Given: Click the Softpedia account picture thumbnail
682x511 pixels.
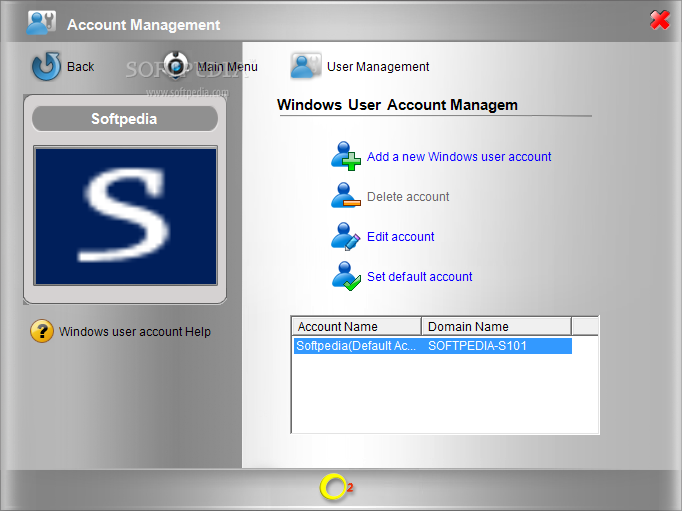Looking at the screenshot, I should pyautogui.click(x=126, y=216).
